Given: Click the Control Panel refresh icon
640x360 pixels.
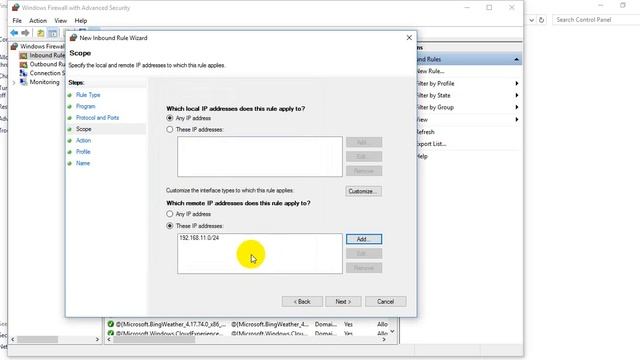Looking at the screenshot, I should click(x=541, y=20).
